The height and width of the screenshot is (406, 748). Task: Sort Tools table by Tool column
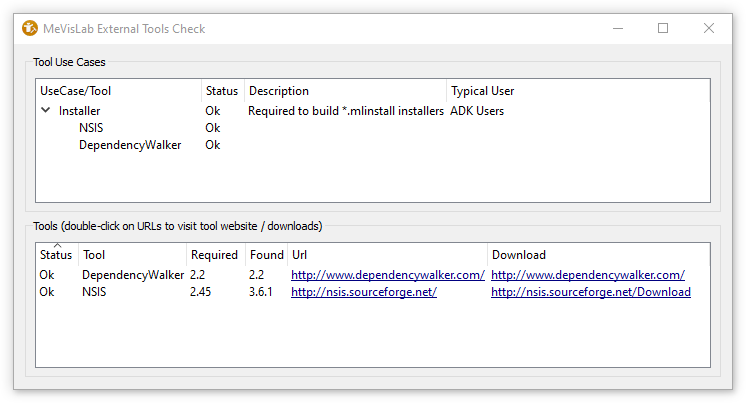(132, 255)
